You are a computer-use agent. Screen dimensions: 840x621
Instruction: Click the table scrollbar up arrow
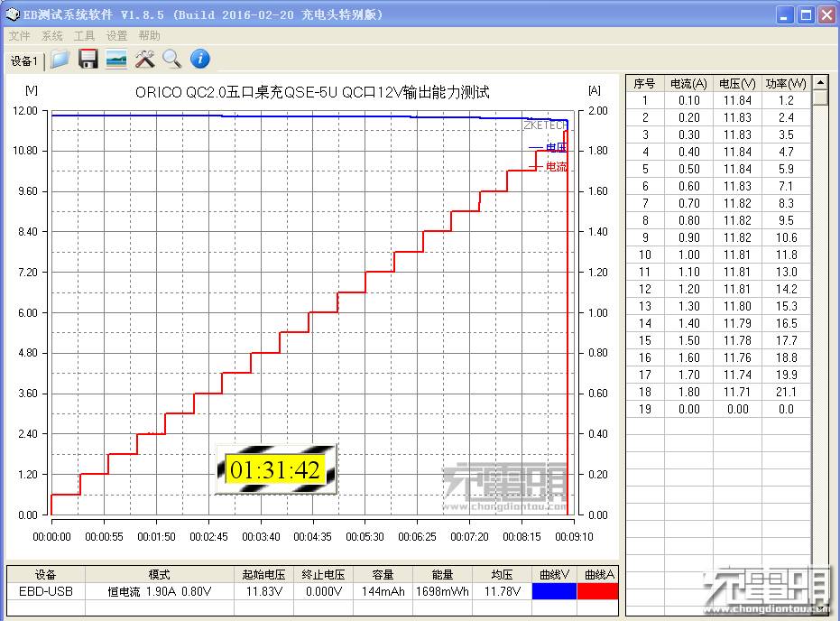[x=820, y=82]
